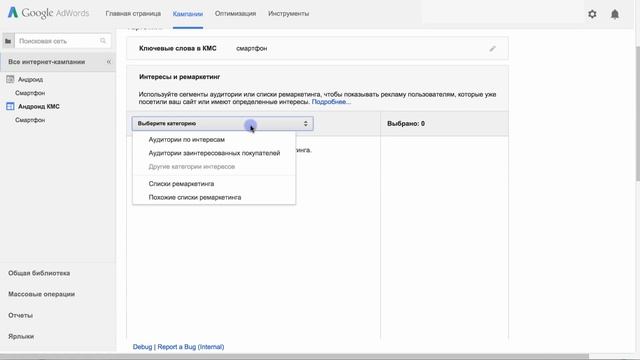
Task: Choose Аудитории заинтересованных покупателей
Action: [214, 153]
